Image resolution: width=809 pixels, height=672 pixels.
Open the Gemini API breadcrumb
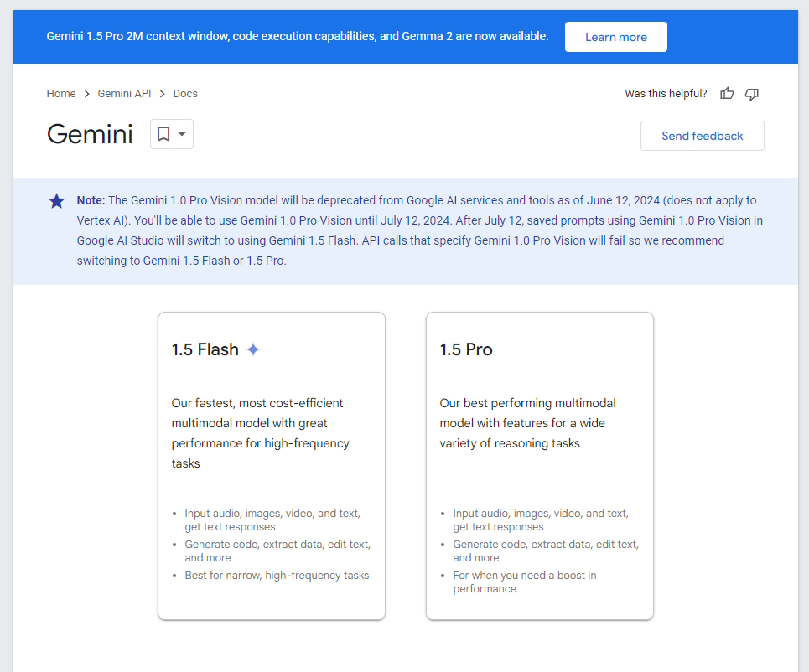pyautogui.click(x=124, y=93)
